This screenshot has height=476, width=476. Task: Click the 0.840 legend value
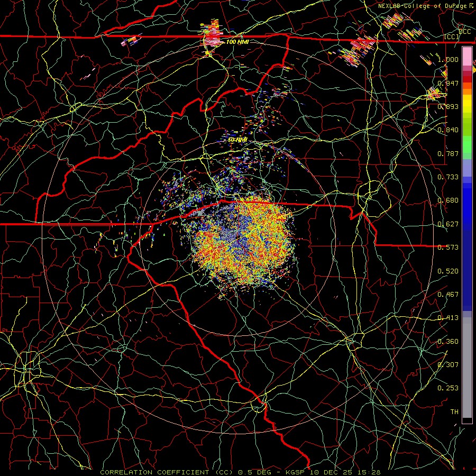pos(448,130)
